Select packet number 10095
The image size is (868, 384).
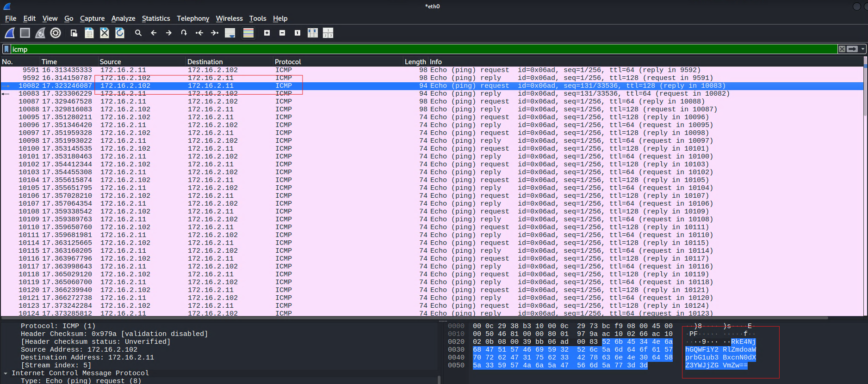click(x=432, y=117)
